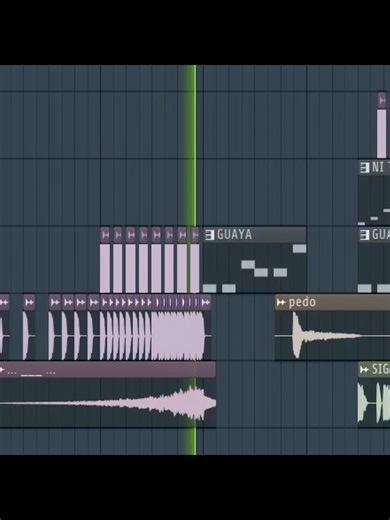Click piano icon of the cut-off GUA clip

click(x=365, y=235)
